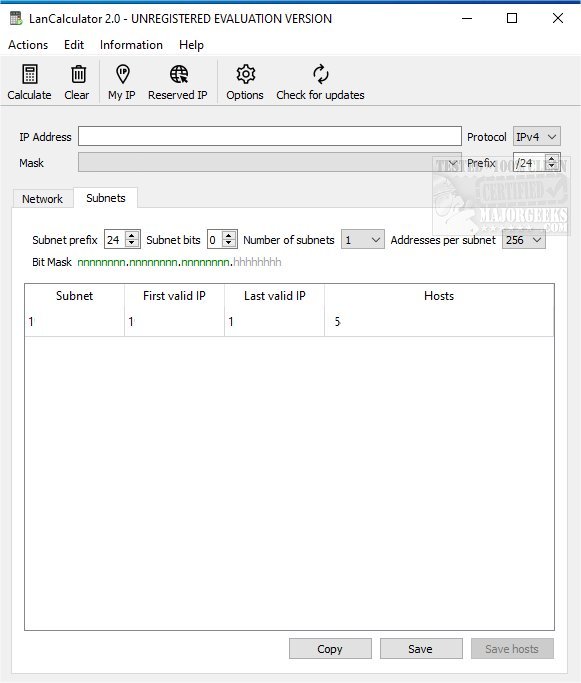Screen dimensions: 581x683
Task: Click the Clear trash icon
Action: pos(78,74)
